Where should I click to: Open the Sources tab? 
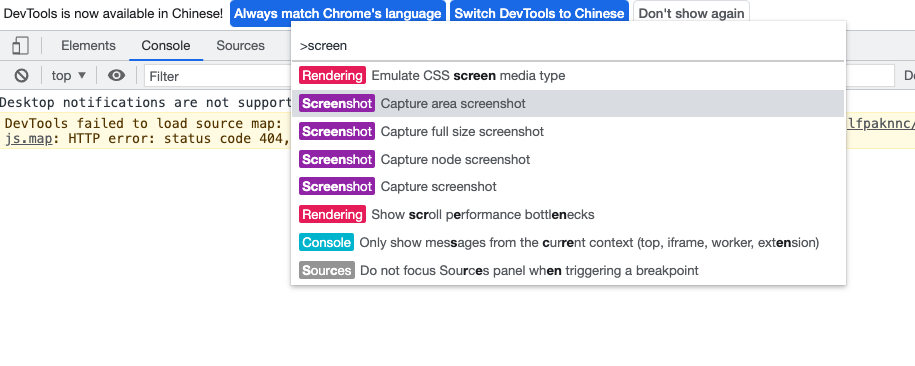(240, 46)
